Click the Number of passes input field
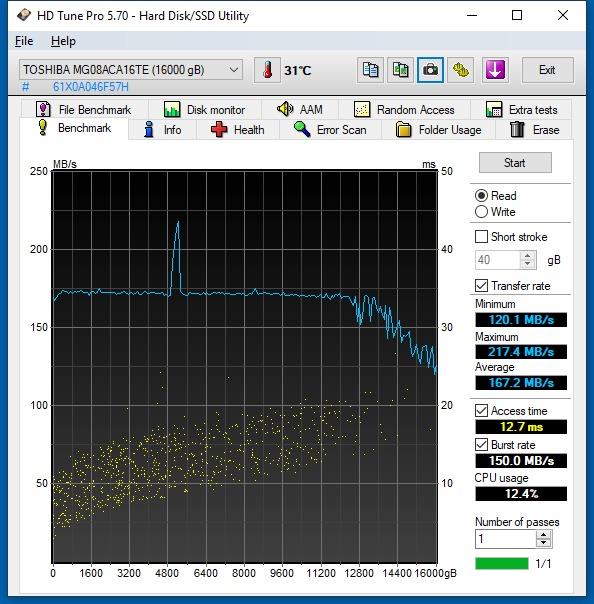This screenshot has height=604, width=594. pyautogui.click(x=506, y=539)
